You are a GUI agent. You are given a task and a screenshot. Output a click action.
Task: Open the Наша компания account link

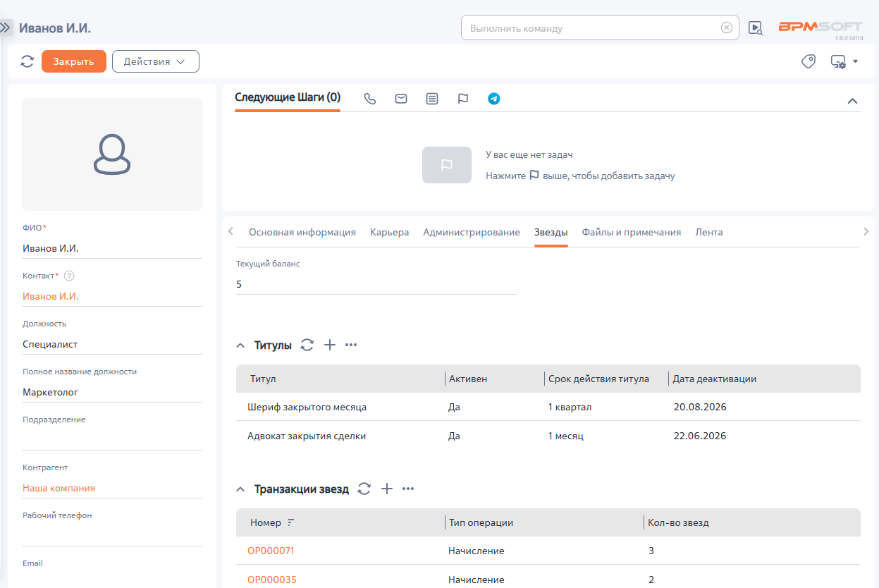coord(59,488)
